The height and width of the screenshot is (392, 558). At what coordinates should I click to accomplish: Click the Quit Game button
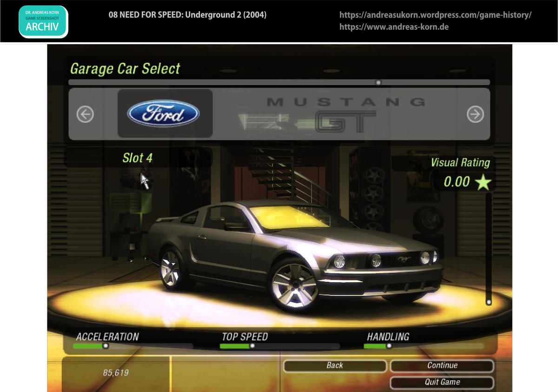tap(442, 382)
